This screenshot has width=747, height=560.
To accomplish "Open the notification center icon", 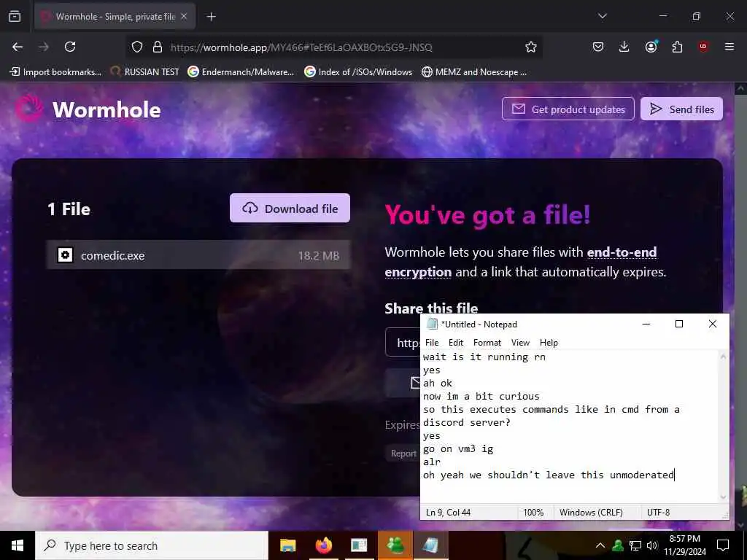I will pos(723,545).
